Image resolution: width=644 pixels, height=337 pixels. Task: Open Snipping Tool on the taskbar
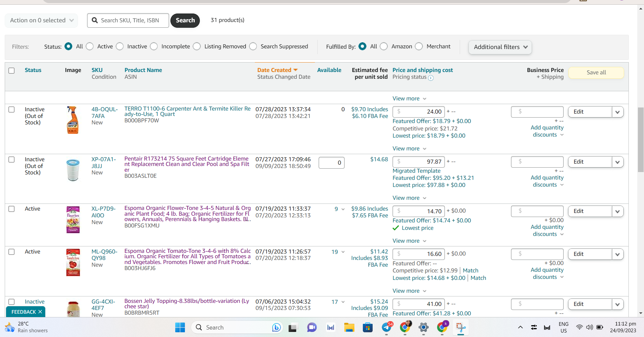(461, 327)
